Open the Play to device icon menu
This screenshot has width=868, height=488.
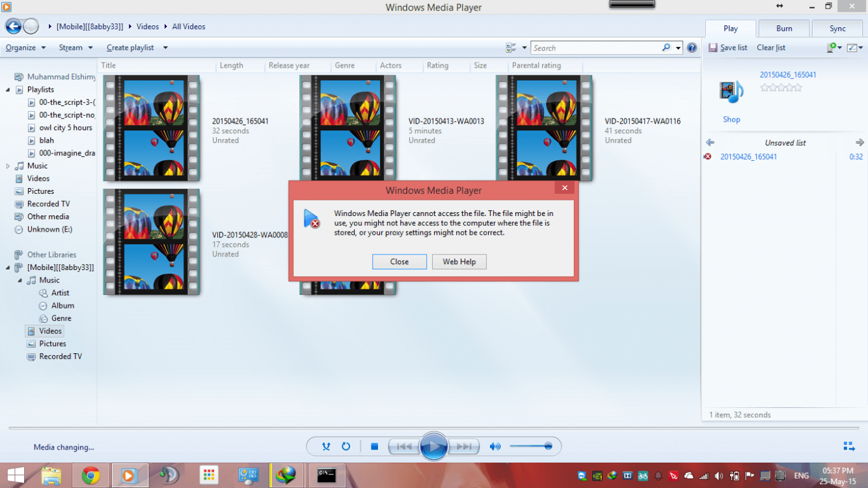click(834, 47)
